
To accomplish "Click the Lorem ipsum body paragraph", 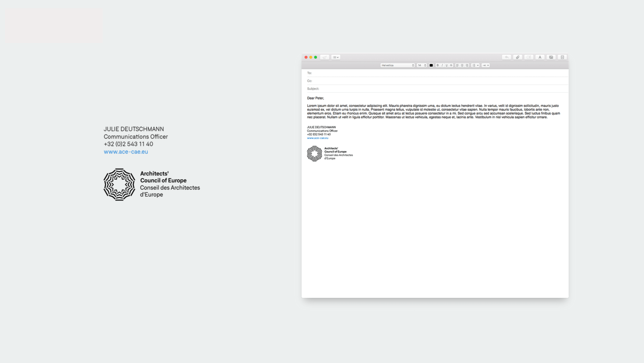I will click(x=433, y=111).
